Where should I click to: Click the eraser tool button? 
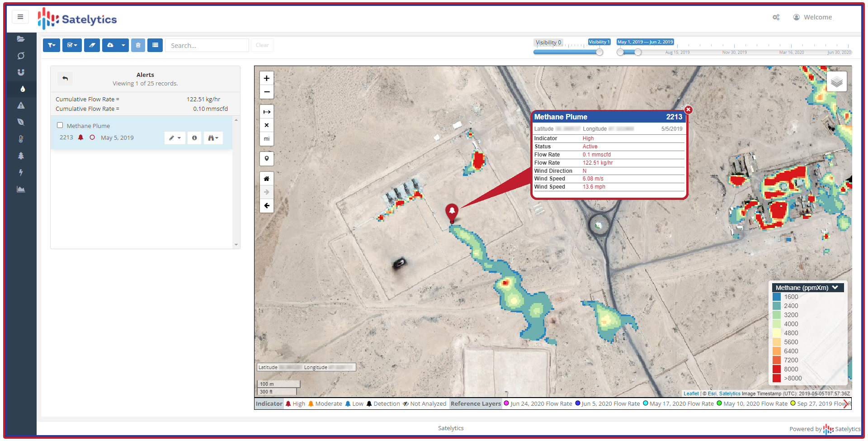click(x=92, y=45)
